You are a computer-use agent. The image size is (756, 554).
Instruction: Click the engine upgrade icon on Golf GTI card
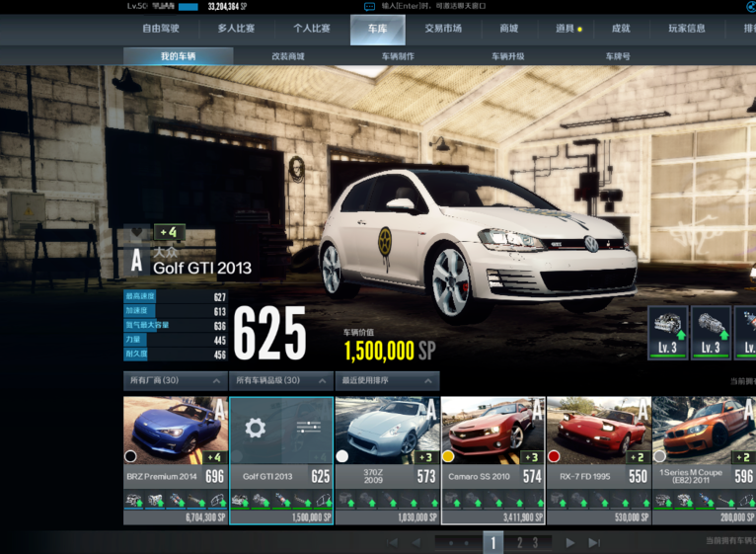tap(240, 500)
